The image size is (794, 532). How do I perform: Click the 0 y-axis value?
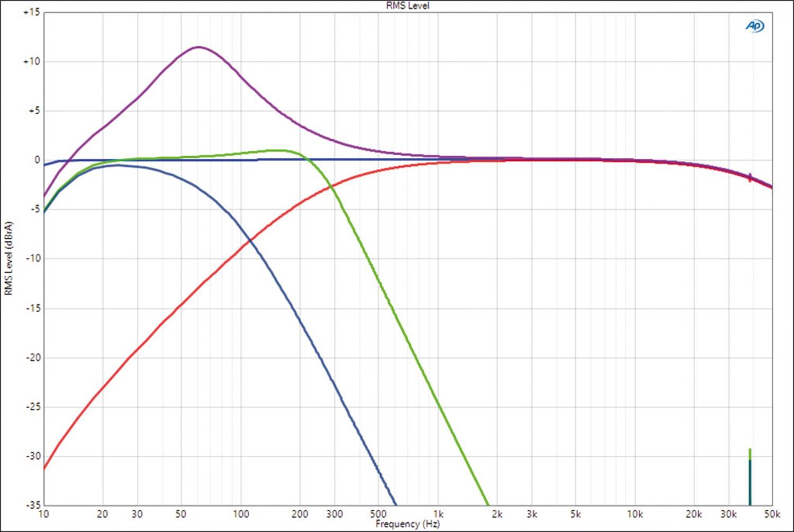pyautogui.click(x=37, y=160)
